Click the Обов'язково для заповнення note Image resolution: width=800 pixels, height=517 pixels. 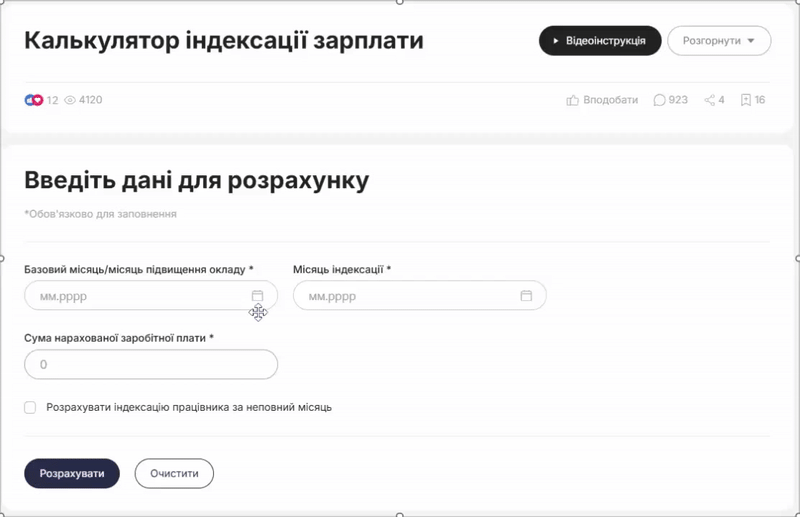[101, 214]
